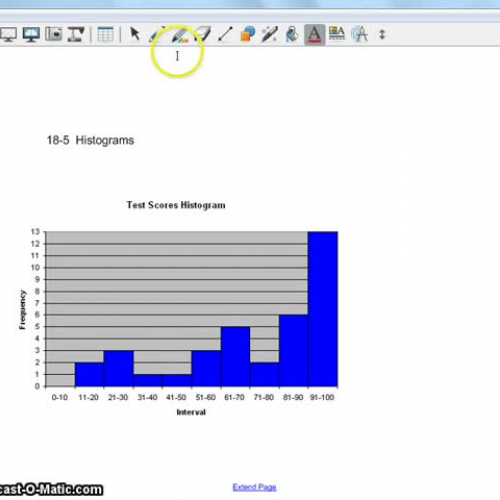Viewport: 500px width, 500px height.
Task: Click the 'Frequency' y-axis label
Action: pyautogui.click(x=22, y=310)
